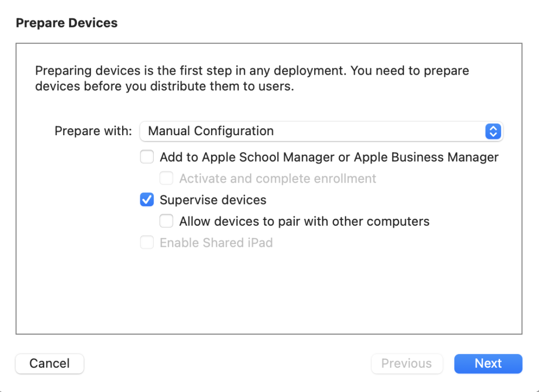The height and width of the screenshot is (392, 539).
Task: Uncheck the Supervise devices checkbox
Action: 147,199
